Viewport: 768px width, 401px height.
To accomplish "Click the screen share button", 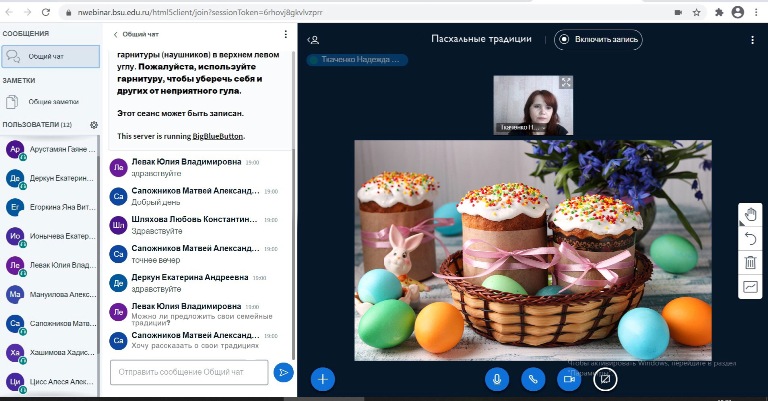I will (604, 379).
